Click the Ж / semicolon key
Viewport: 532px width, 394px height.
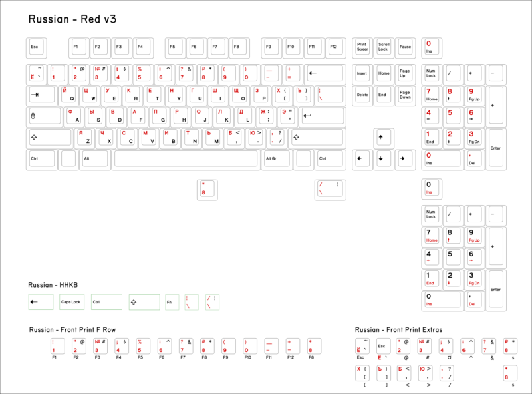point(267,117)
